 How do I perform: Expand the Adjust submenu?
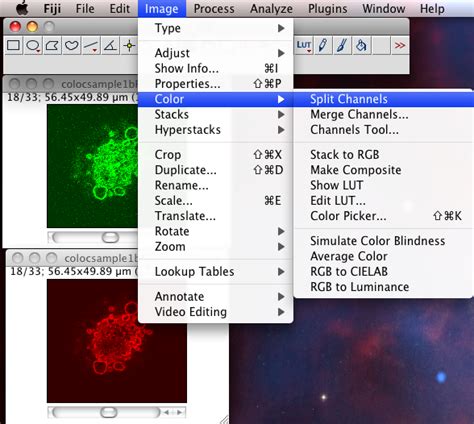(216, 53)
